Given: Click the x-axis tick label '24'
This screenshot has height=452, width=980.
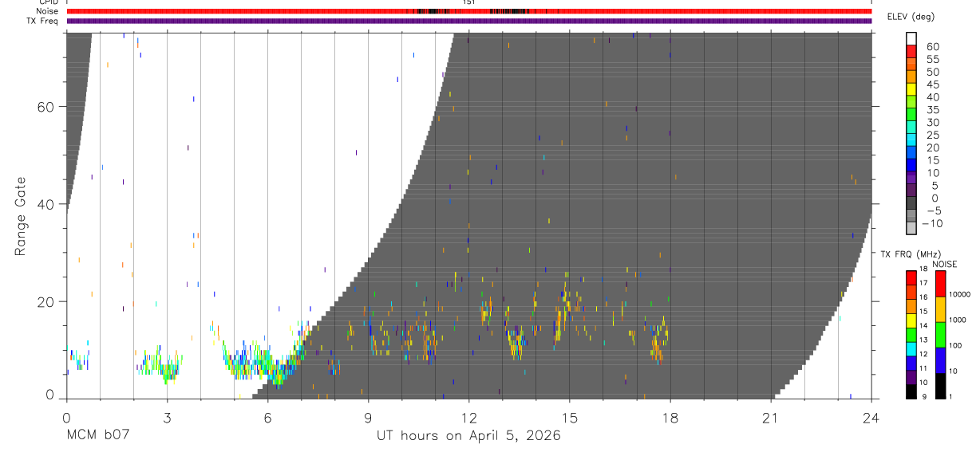Looking at the screenshot, I should coord(871,417).
